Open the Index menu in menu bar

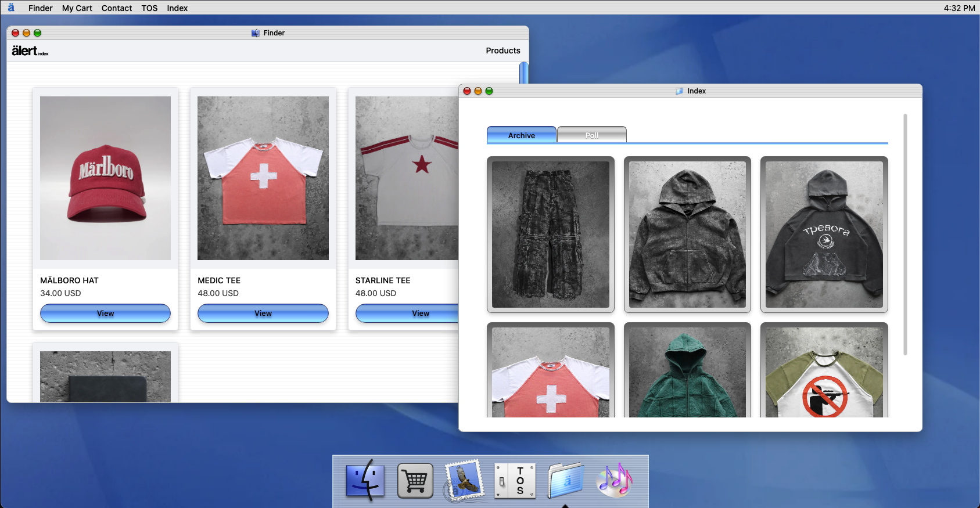(177, 8)
